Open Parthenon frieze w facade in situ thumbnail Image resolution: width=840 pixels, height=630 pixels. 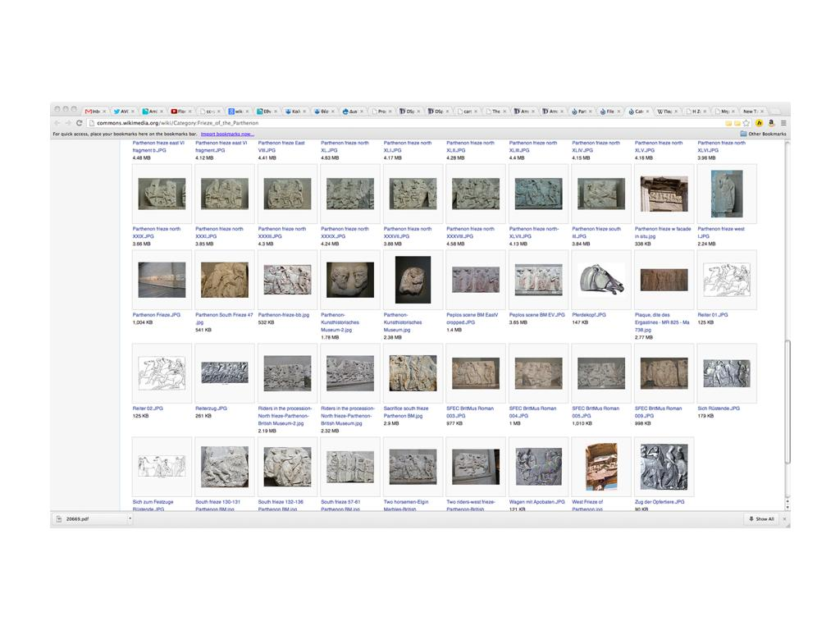click(664, 194)
